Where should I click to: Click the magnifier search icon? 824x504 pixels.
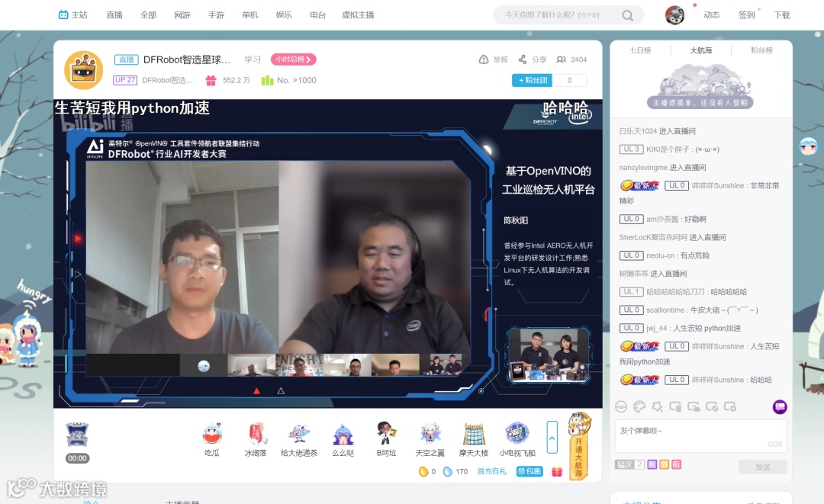click(x=627, y=15)
